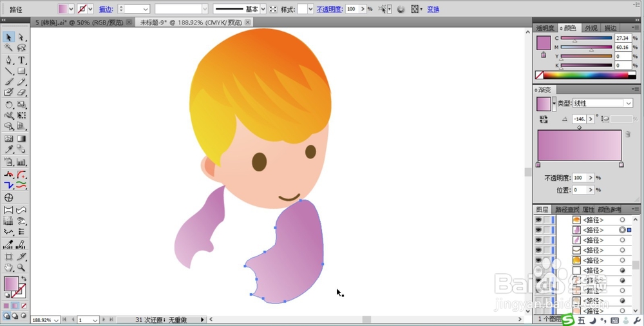The width and height of the screenshot is (644, 326).
Task: Switch to the 属性 panel tab
Action: (x=588, y=209)
